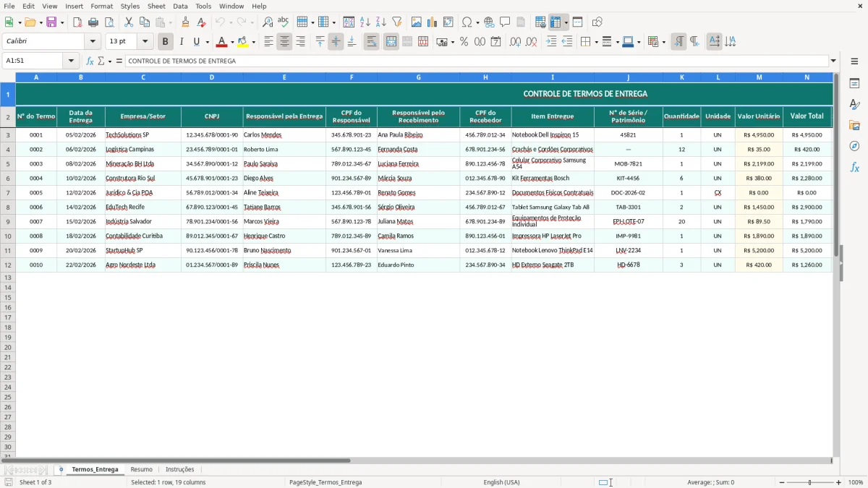The image size is (868, 488).
Task: Sort ascending A to Z
Action: 365,22
